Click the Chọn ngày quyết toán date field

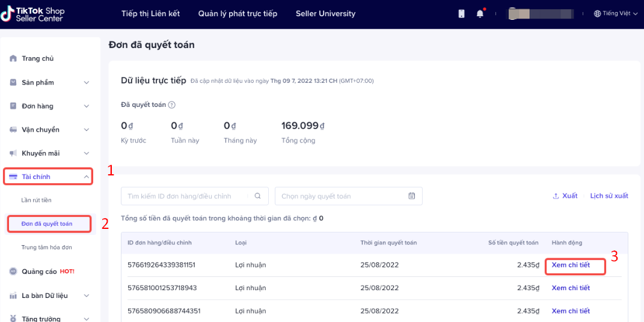click(x=349, y=196)
